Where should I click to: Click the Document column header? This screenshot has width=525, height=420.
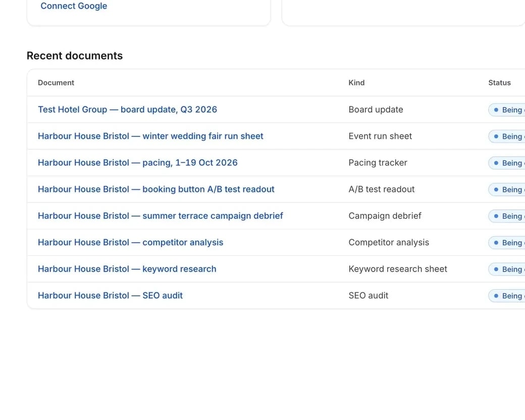pos(56,83)
